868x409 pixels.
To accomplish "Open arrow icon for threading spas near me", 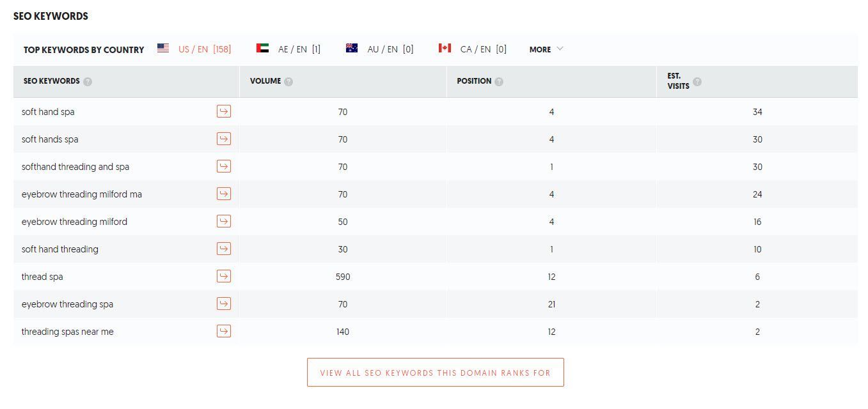I will [x=223, y=331].
